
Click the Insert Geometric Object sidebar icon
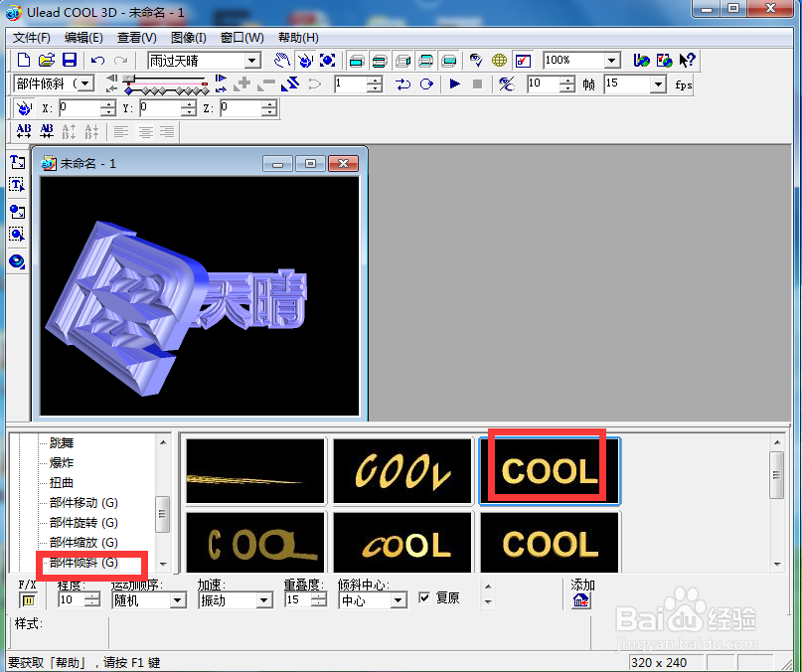tap(17, 261)
